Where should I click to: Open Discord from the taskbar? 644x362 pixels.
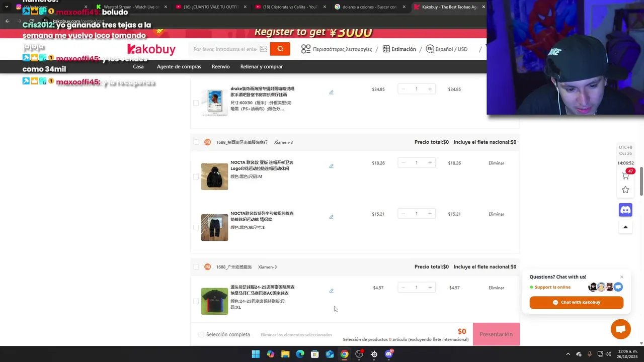(388, 354)
